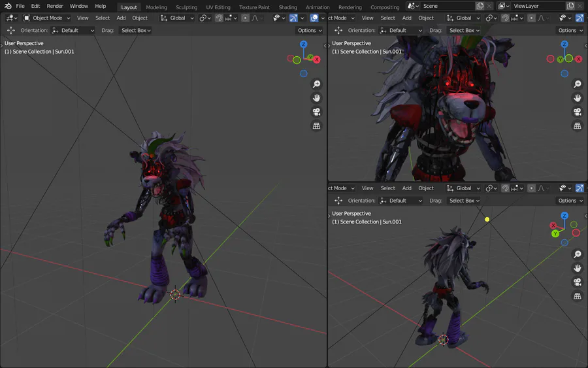588x368 pixels.
Task: Click the move tool icon in left viewport tool settings
Action: (11, 30)
